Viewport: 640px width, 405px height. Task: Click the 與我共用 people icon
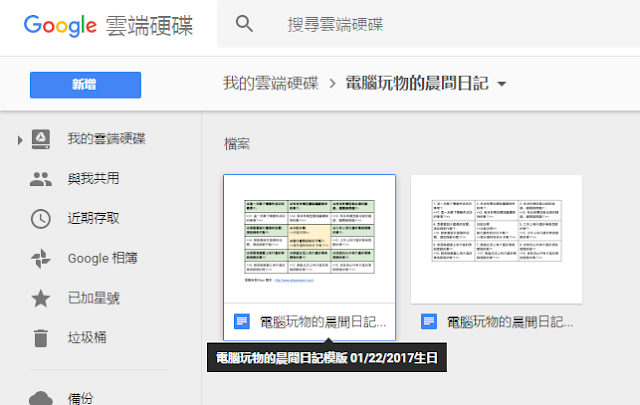41,179
